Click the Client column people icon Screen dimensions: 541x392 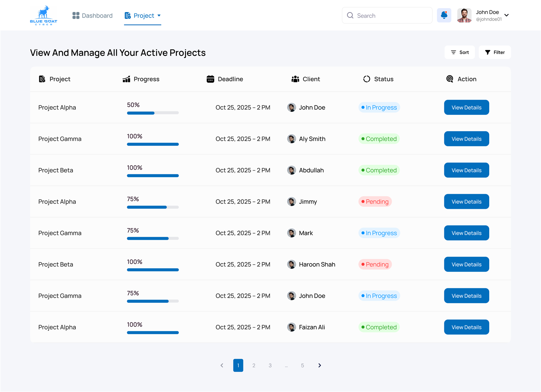[x=295, y=79]
